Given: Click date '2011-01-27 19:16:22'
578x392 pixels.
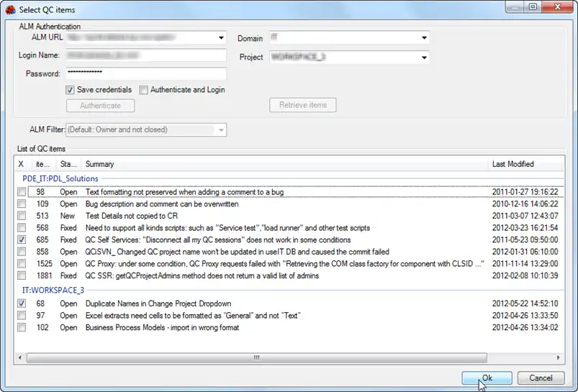Looking at the screenshot, I should coord(525,192).
